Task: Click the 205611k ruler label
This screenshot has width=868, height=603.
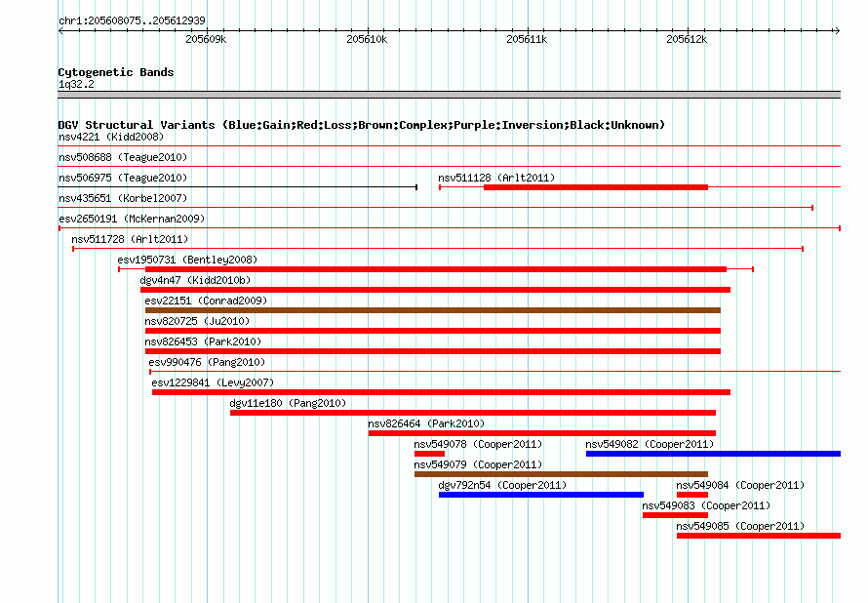Action: pyautogui.click(x=527, y=39)
